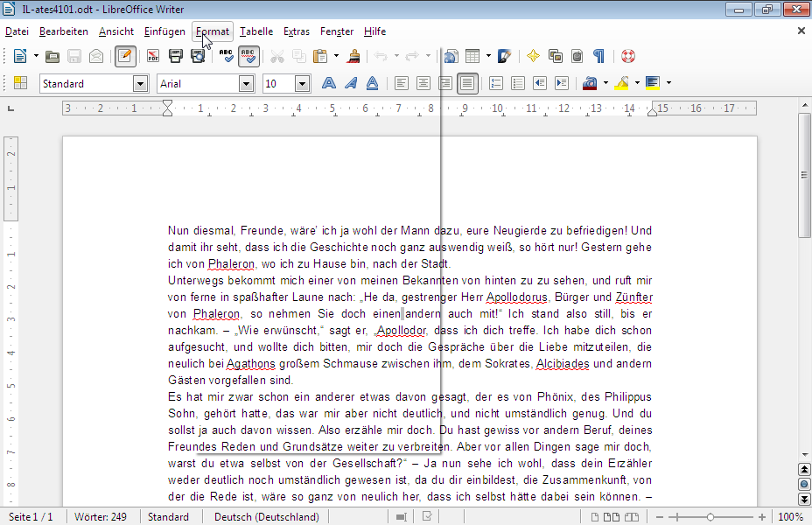Click the 'Seite 1 / 1' status field
This screenshot has height=525, width=812.
click(31, 517)
